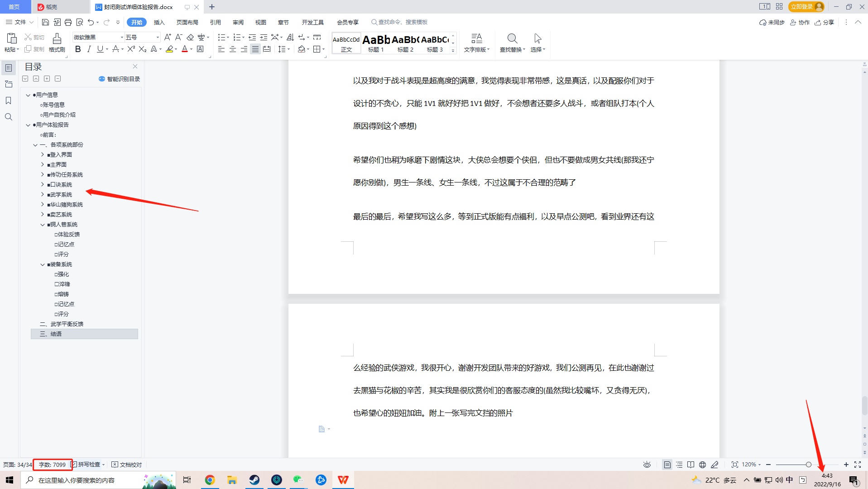Viewport: 868px width, 489px height.
Task: Toggle underline formatting
Action: [x=100, y=49]
